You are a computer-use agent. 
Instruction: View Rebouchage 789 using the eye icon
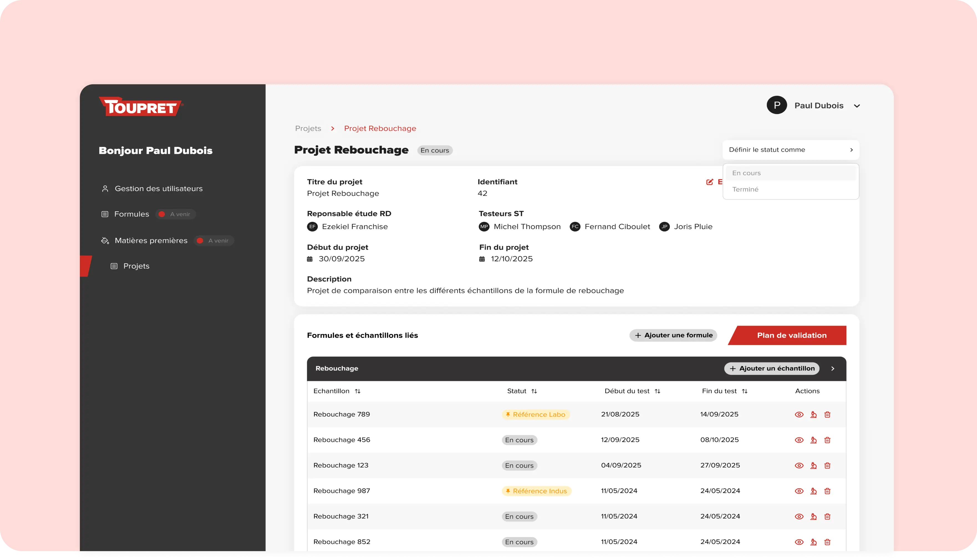tap(799, 414)
